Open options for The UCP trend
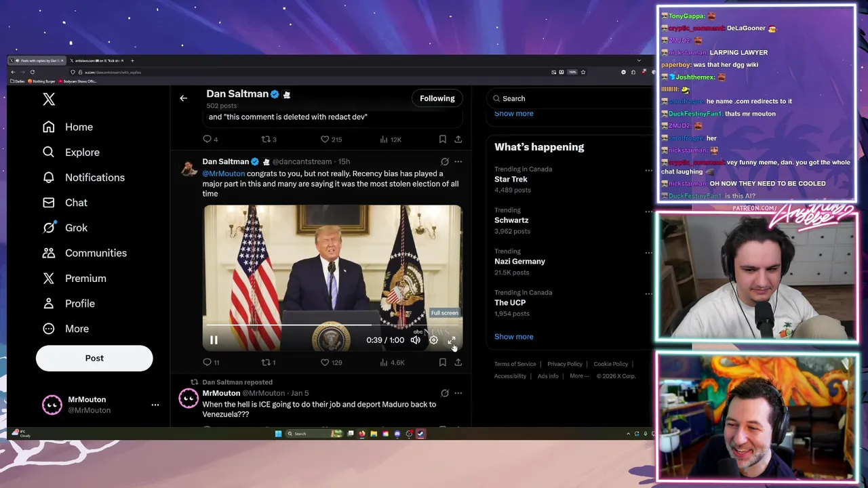Screen dimensions: 868x488 [x=648, y=293]
